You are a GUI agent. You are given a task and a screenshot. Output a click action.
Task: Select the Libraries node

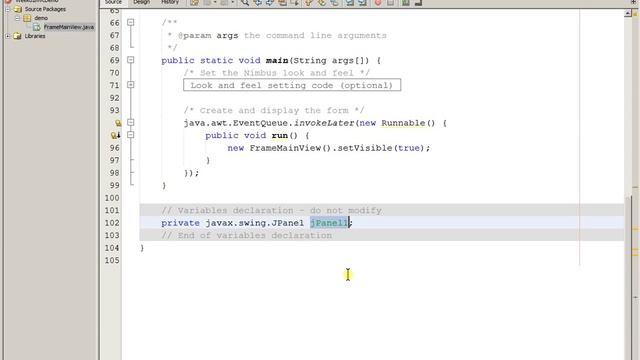coord(35,36)
